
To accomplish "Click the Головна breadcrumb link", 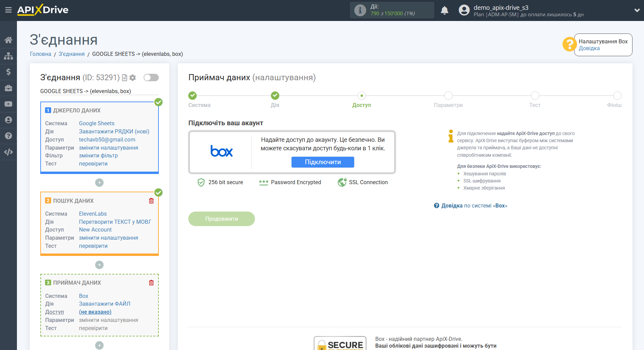I will pyautogui.click(x=40, y=54).
